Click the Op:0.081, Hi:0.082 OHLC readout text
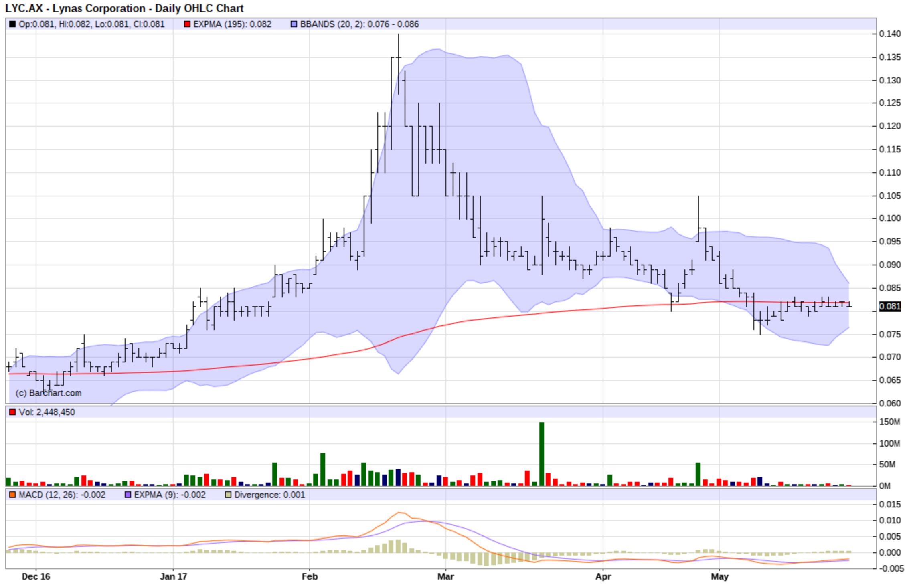The image size is (907, 588). (x=92, y=24)
